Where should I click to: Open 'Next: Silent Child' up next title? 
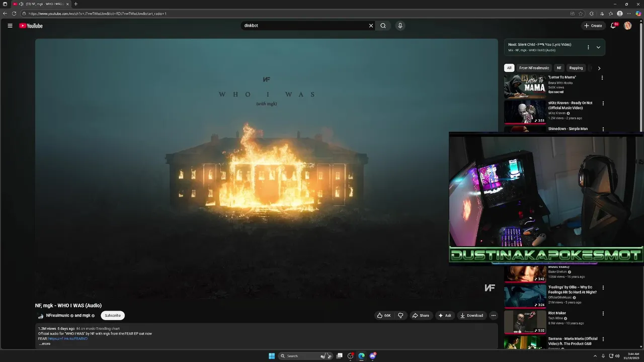pos(539,44)
